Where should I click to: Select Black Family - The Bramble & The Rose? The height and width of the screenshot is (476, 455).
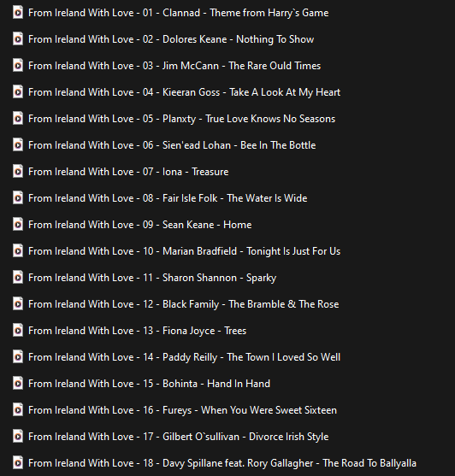[184, 304]
